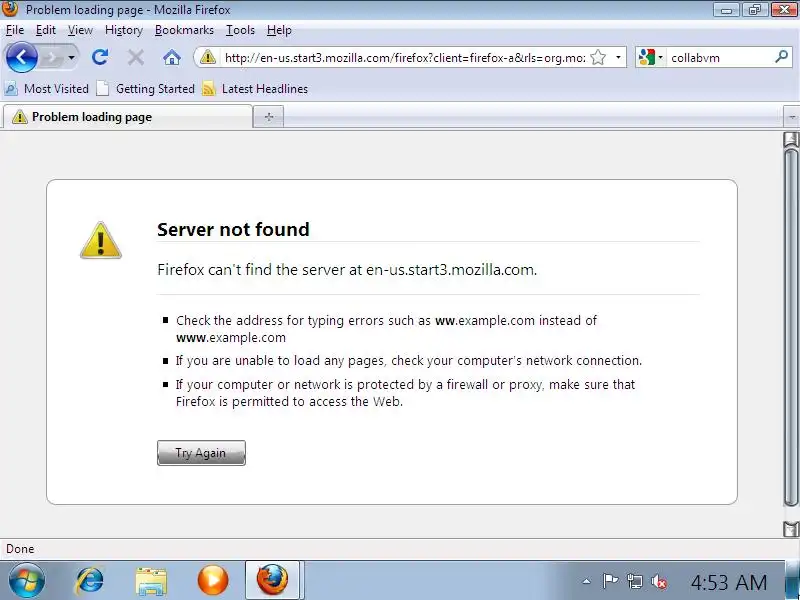Open the Help menu
The width and height of the screenshot is (800, 600).
(279, 30)
